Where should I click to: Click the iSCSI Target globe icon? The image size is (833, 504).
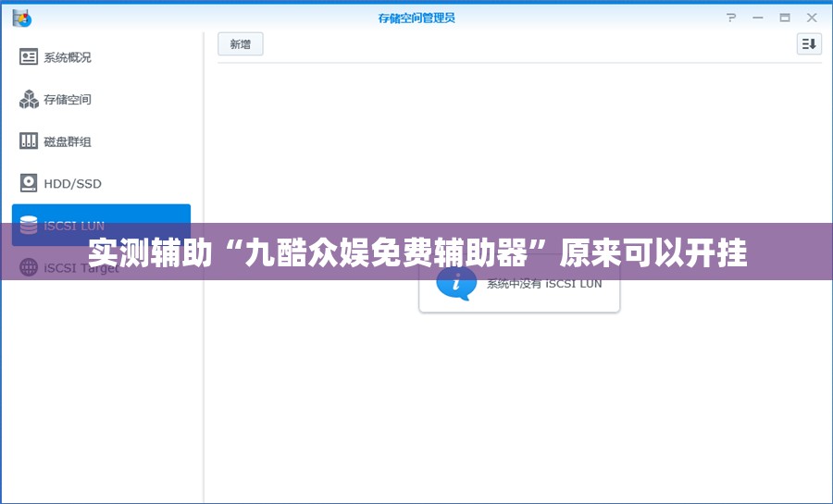coord(28,267)
